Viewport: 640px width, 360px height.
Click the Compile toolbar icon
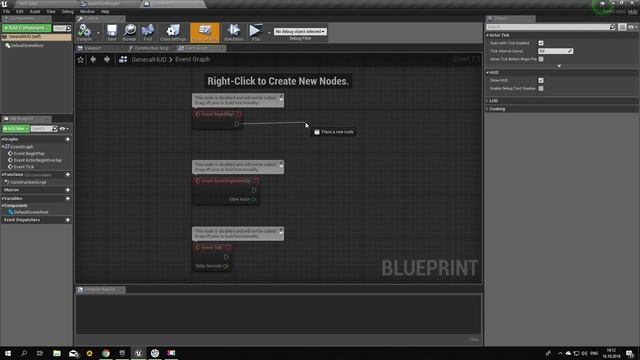coord(84,32)
